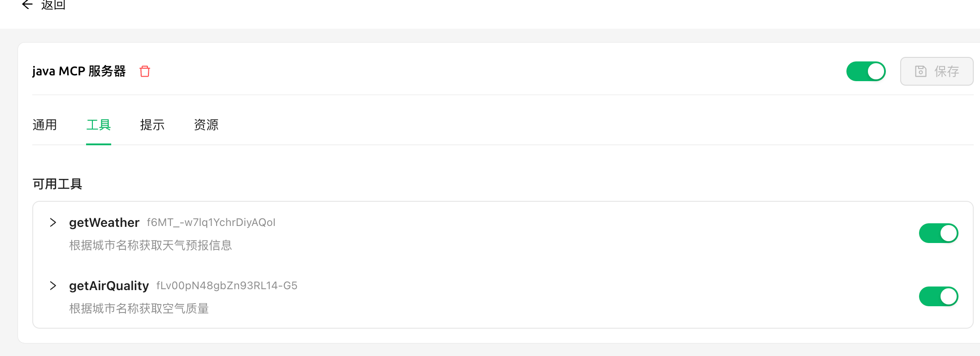Select the 工具 tab
The width and height of the screenshot is (980, 356).
pos(99,125)
